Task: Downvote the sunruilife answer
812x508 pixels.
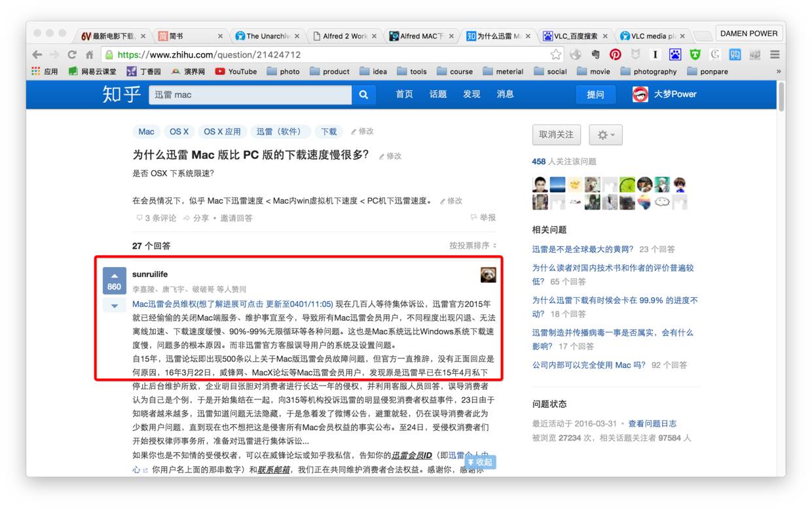Action: point(114,305)
